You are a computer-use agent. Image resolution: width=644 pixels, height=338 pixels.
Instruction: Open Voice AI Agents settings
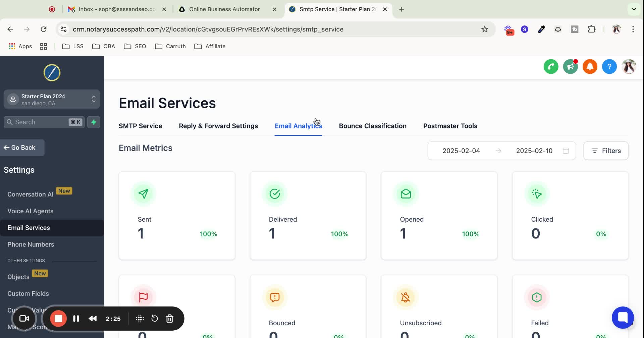coord(30,211)
